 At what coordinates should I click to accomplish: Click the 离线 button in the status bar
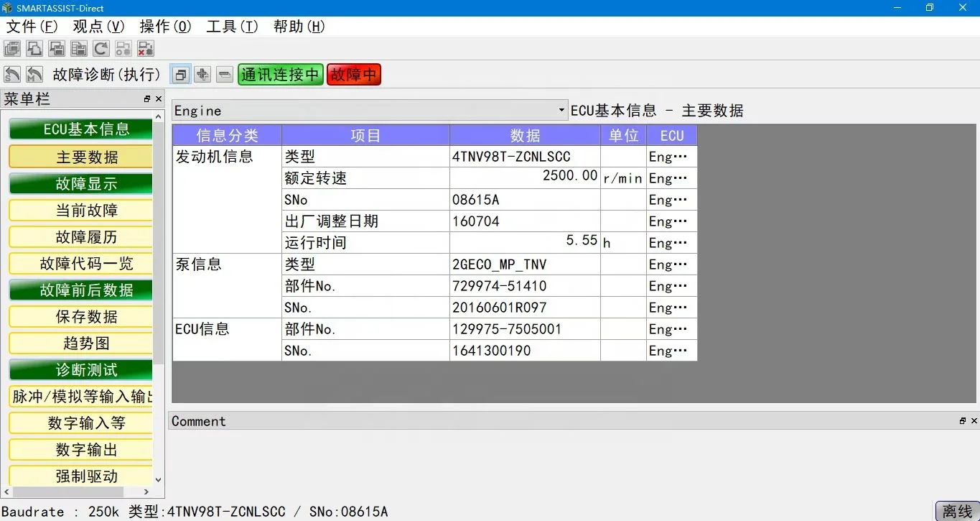(957, 511)
